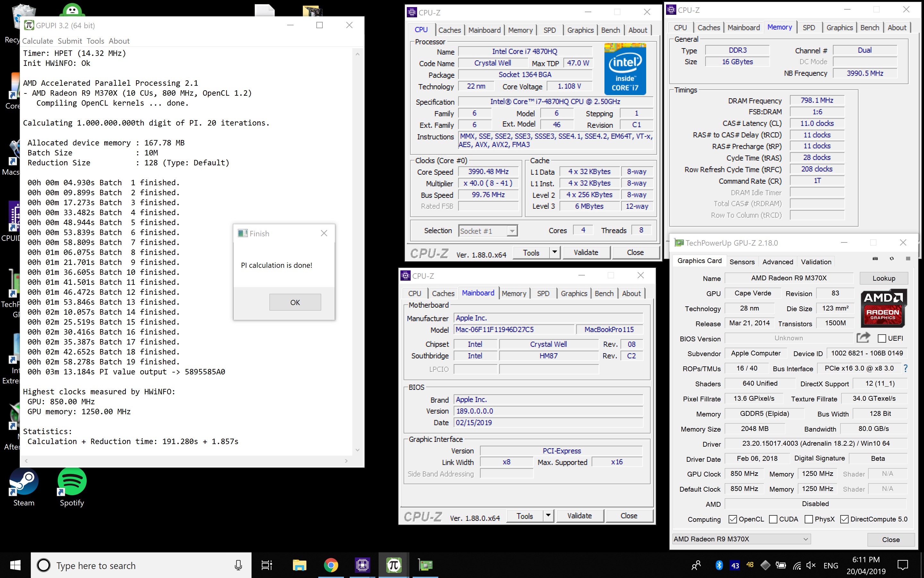The image size is (924, 578).
Task: Click the PI value output line 5895585A0
Action: pos(126,372)
